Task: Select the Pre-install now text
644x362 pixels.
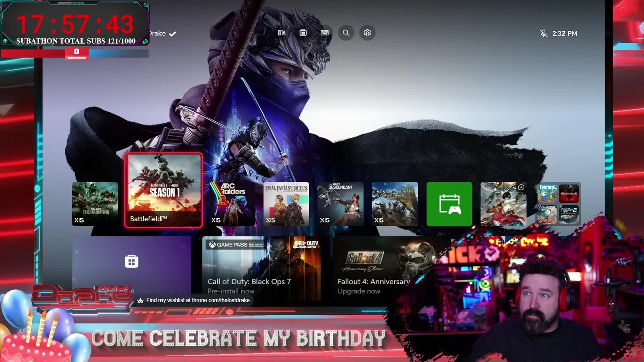Action: pyautogui.click(x=231, y=291)
